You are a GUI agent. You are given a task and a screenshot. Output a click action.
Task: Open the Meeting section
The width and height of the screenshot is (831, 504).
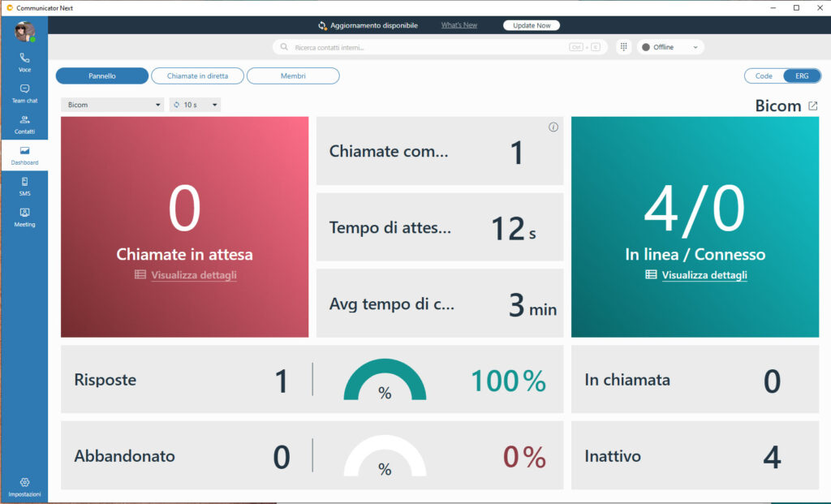click(x=24, y=218)
